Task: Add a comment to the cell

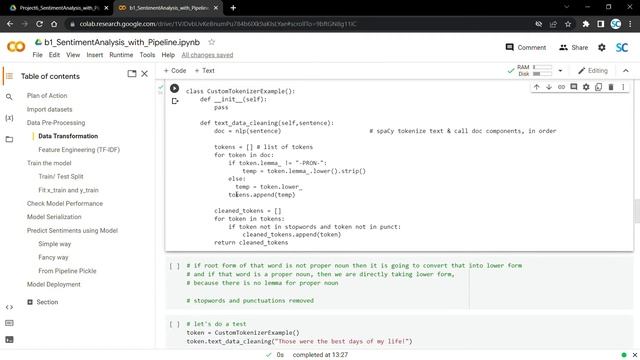Action: click(573, 87)
